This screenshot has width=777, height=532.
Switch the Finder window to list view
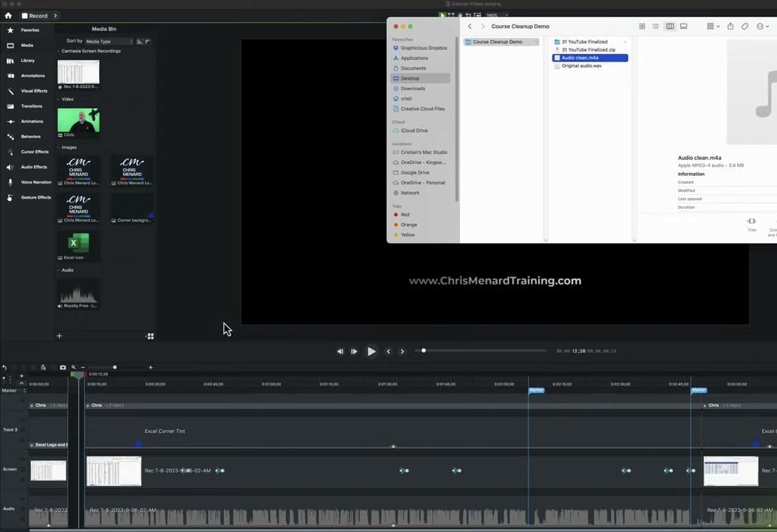coord(656,26)
